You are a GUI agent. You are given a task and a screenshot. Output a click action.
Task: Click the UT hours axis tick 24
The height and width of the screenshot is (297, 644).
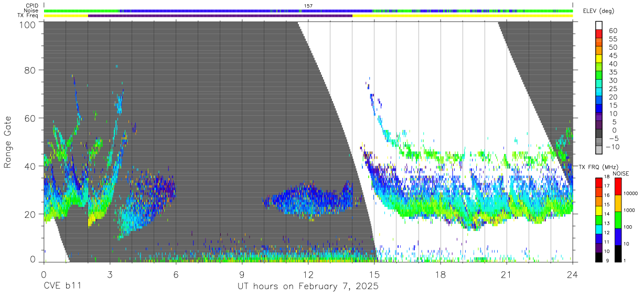pos(573,274)
